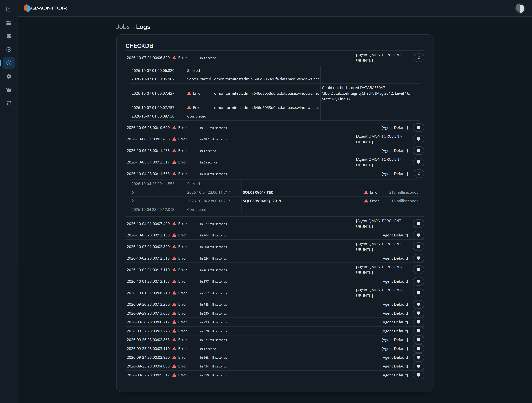Show details for 2026-10-04 01:00:07.420 log

[x=418, y=224]
